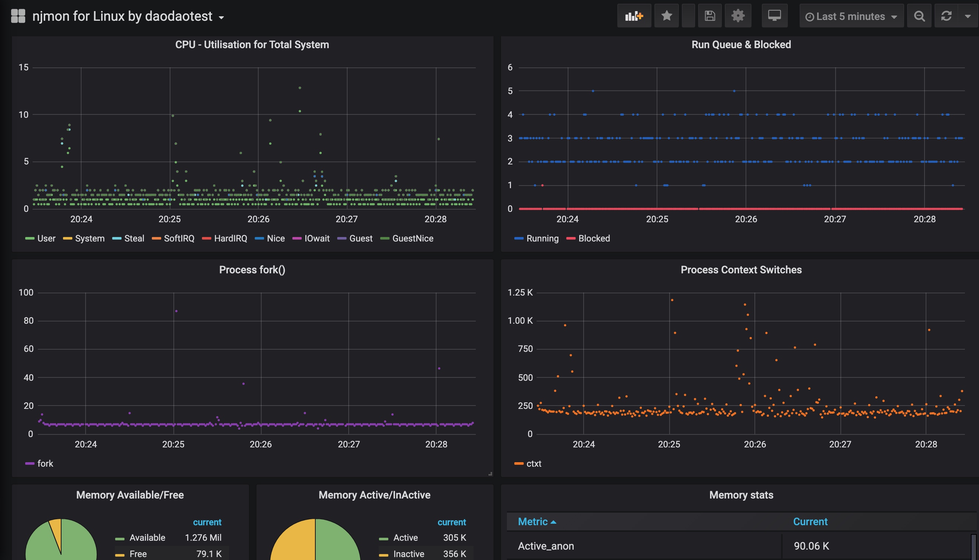Screen dimensions: 979x560
Task: Open the njmon for Linux dashboard dropdown
Action: [221, 17]
